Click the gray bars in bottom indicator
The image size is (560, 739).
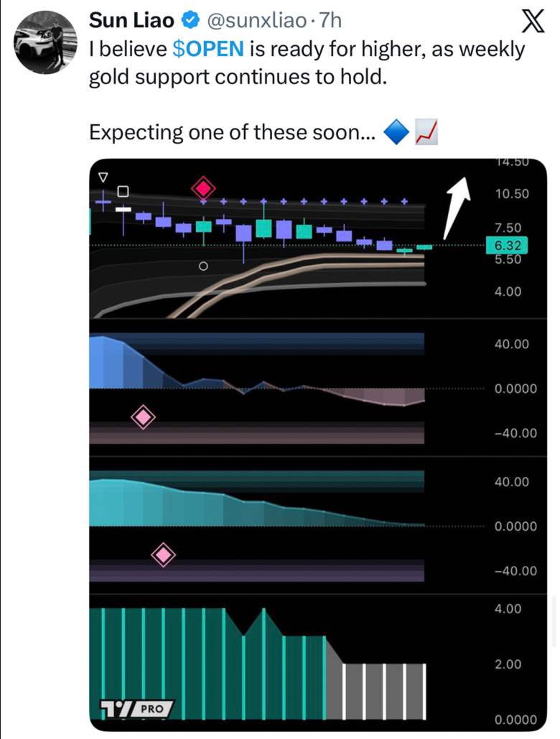[376, 692]
